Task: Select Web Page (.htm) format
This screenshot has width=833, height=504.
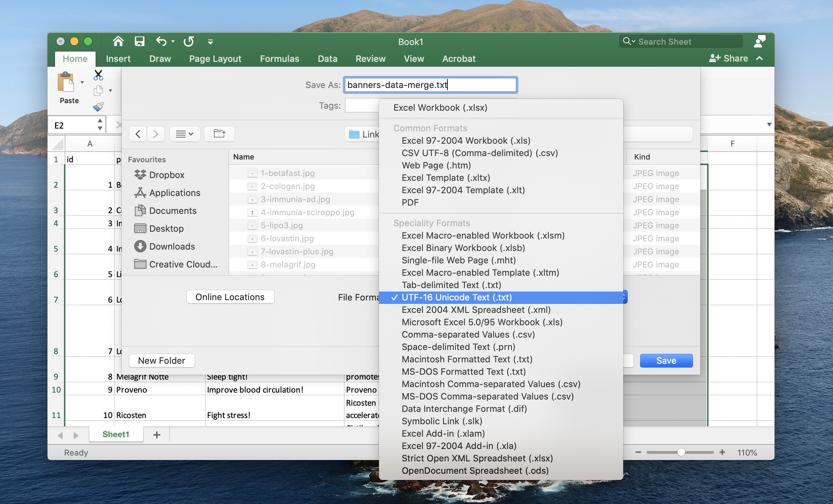Action: [x=501, y=165]
